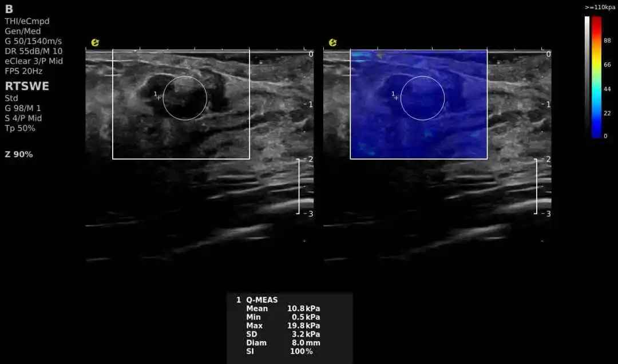
Task: Click the Q-MEAS measurement header
Action: coord(262,300)
